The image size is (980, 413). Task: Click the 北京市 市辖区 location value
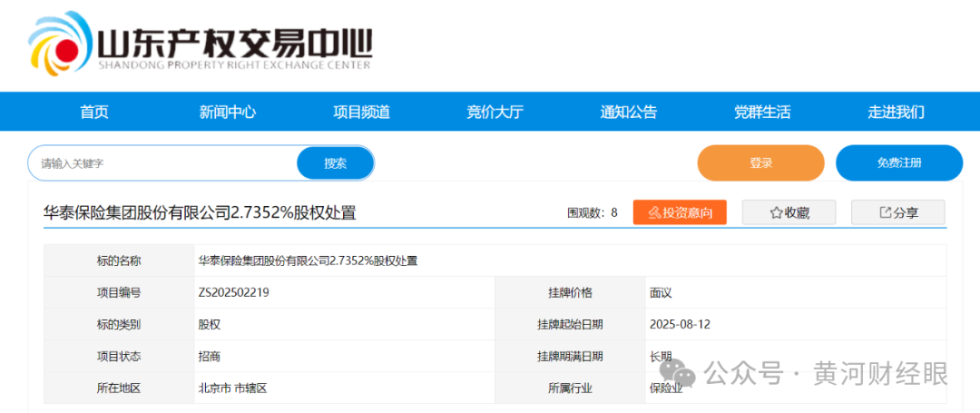232,388
